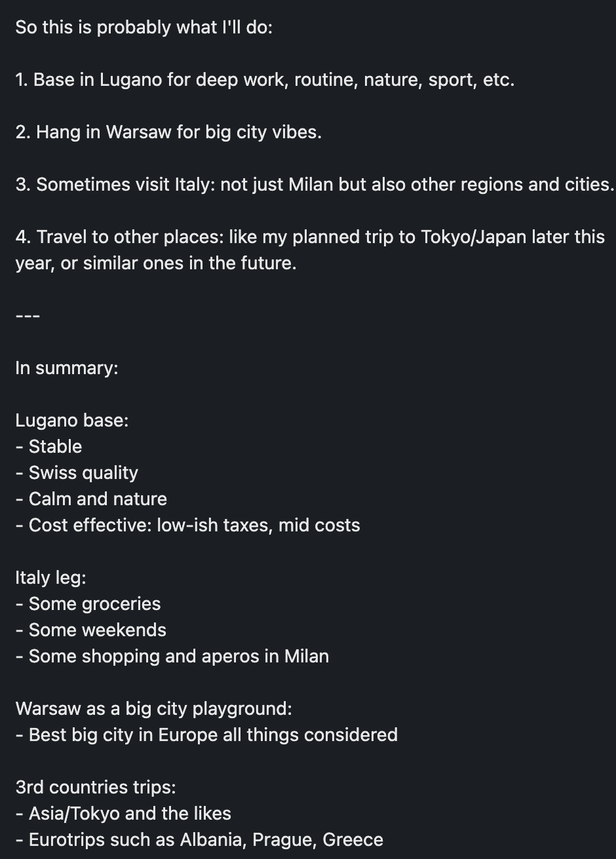616x859 pixels.
Task: Click the line 'So this is probably what I'll do:'
Action: 144,28
